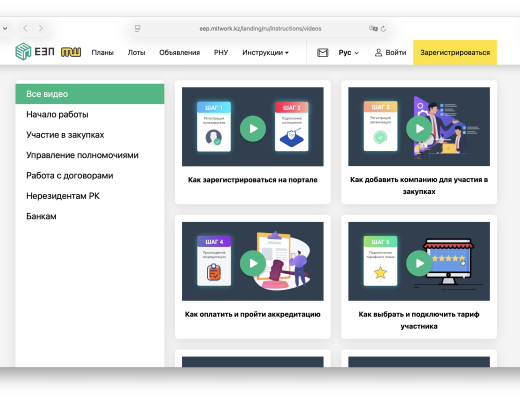Play the portal registration video
520x400 pixels.
point(253,129)
